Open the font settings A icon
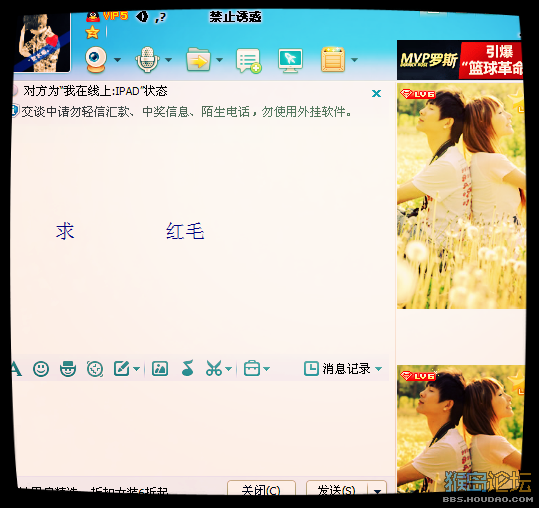Image resolution: width=539 pixels, height=508 pixels. [16, 369]
